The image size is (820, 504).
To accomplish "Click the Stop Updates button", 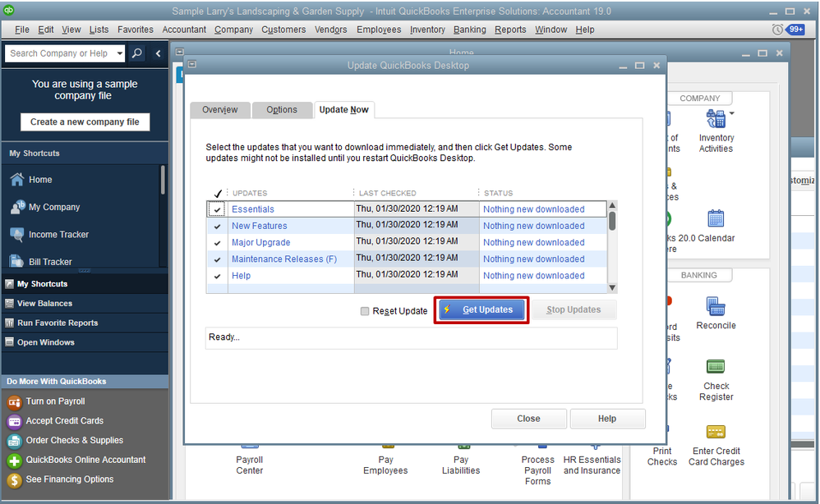I will click(x=574, y=309).
